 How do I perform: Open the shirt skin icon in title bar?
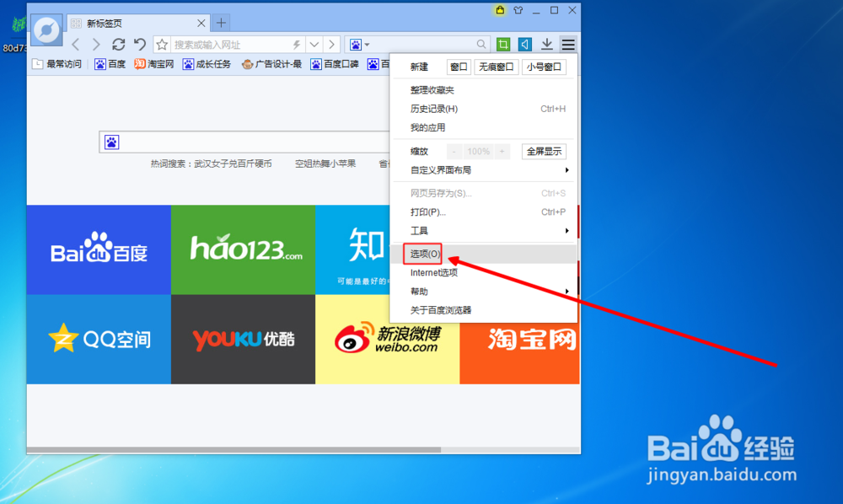pyautogui.click(x=518, y=10)
